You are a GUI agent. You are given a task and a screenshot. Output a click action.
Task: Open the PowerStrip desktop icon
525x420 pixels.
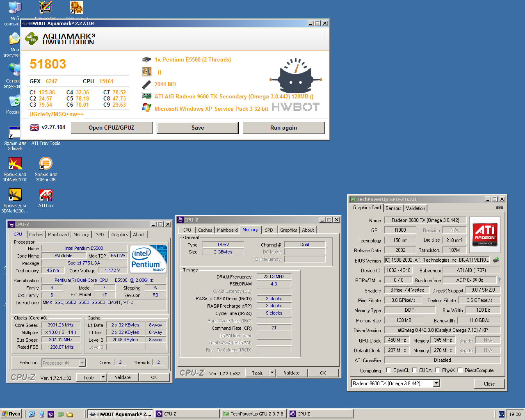click(46, 7)
